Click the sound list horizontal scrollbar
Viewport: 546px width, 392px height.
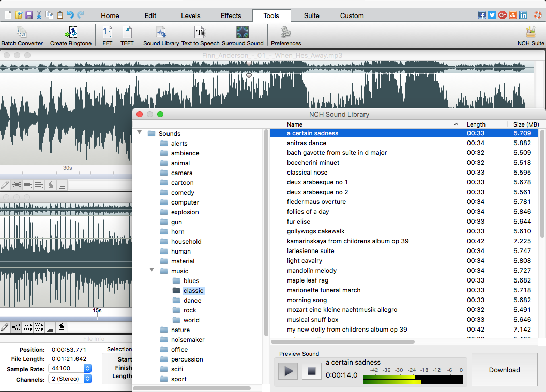click(x=343, y=341)
